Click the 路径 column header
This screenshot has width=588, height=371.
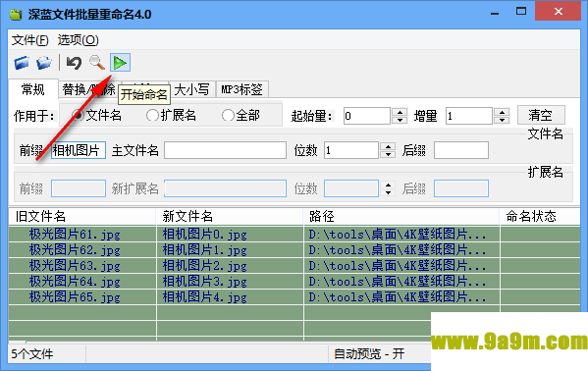click(x=401, y=217)
